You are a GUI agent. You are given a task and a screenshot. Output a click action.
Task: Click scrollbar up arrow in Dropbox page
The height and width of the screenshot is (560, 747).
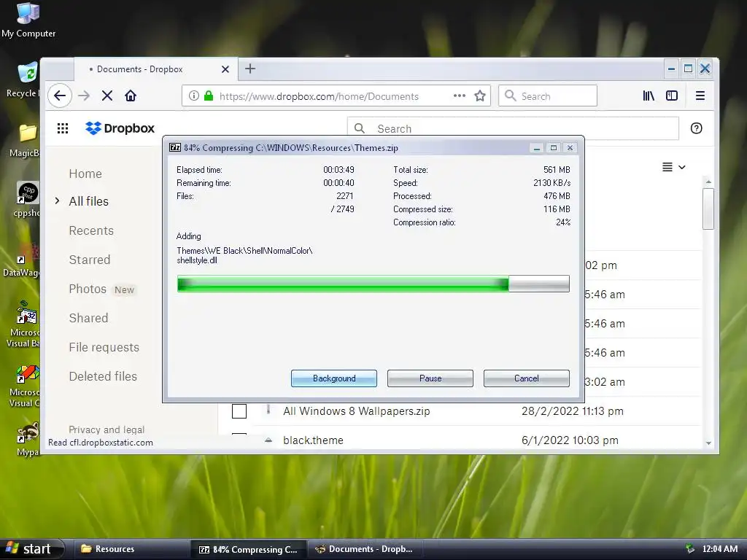click(x=708, y=182)
